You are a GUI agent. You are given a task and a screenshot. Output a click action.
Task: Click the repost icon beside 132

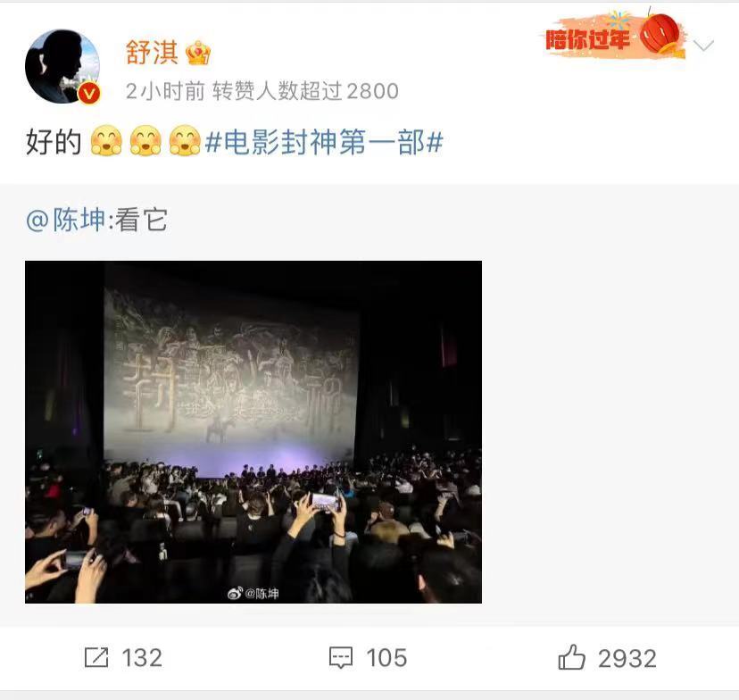(x=96, y=657)
